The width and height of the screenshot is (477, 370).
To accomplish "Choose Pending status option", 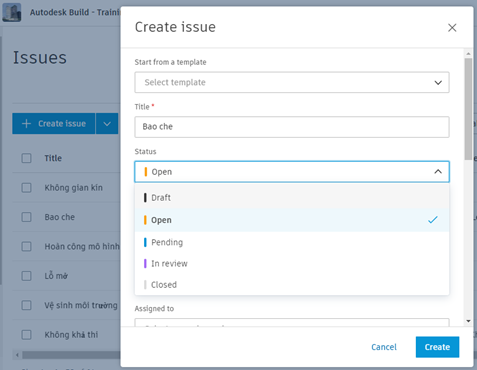I will pos(292,242).
